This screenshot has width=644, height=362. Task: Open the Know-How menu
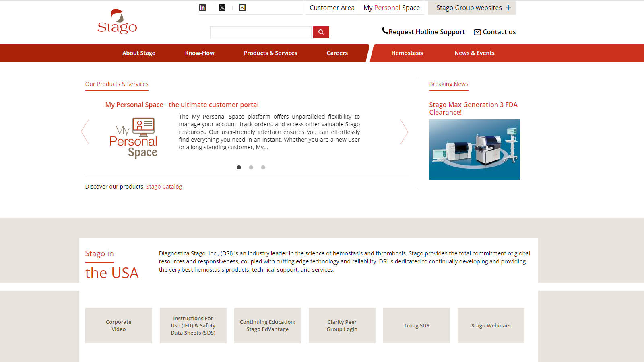click(x=200, y=53)
